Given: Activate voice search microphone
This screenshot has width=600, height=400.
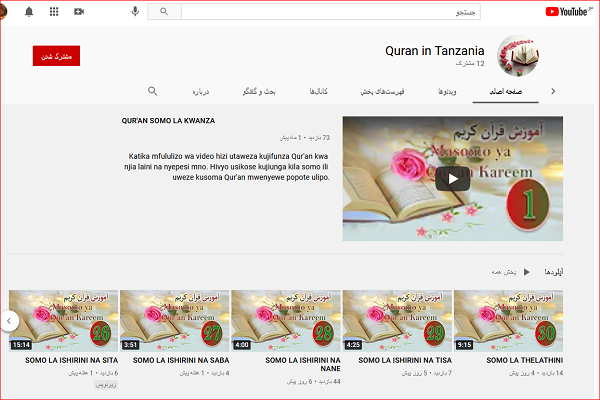Looking at the screenshot, I should point(135,11).
